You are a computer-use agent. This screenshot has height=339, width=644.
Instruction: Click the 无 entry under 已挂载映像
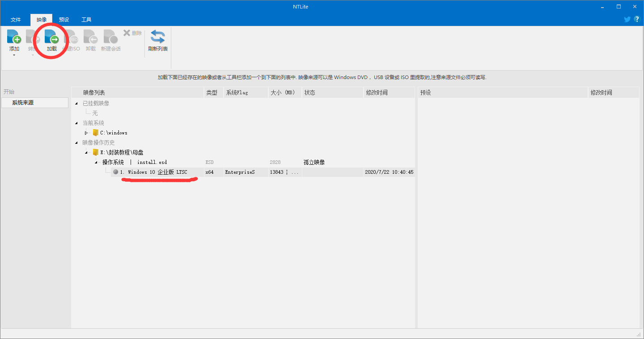pos(95,113)
